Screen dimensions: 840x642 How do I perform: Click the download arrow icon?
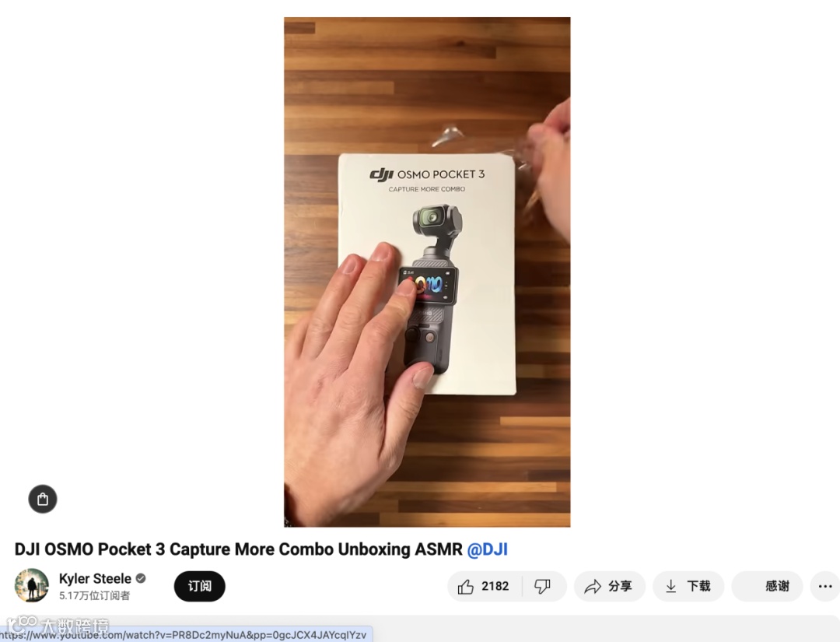click(670, 586)
